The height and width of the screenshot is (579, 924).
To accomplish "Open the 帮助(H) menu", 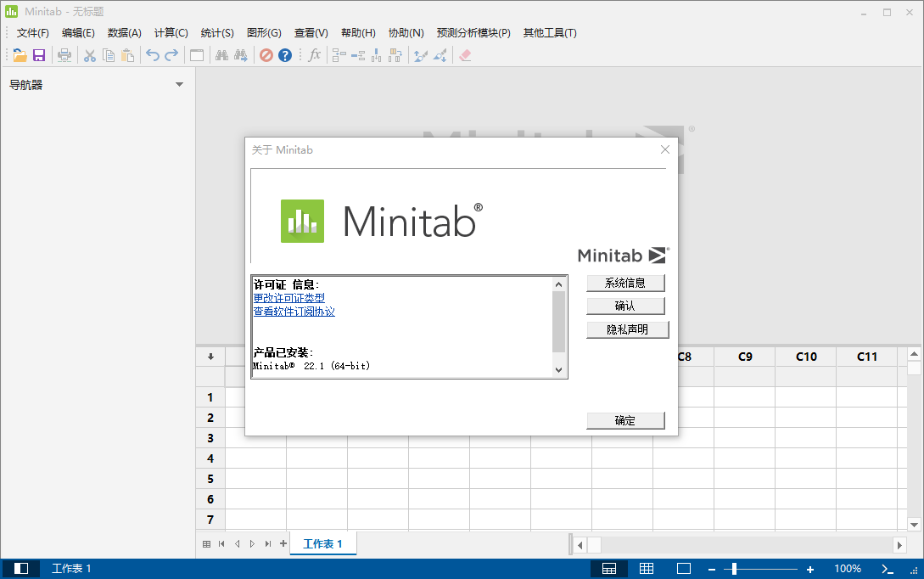I will [x=358, y=33].
